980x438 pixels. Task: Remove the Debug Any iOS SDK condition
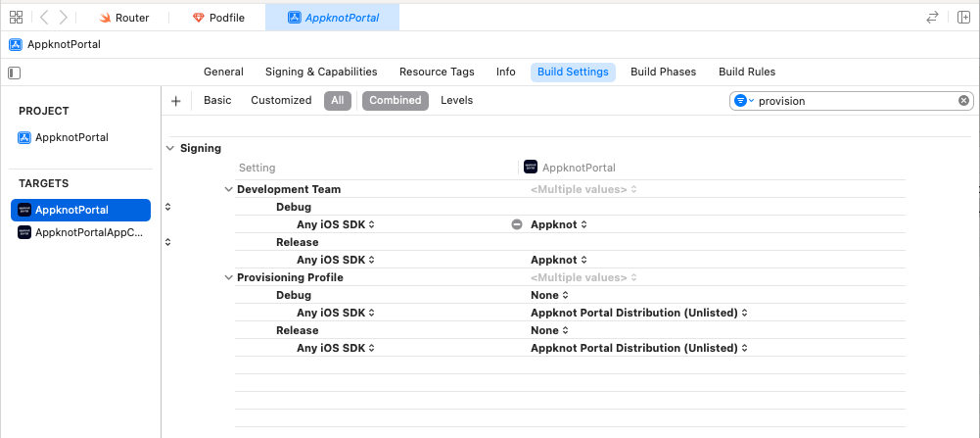click(517, 224)
